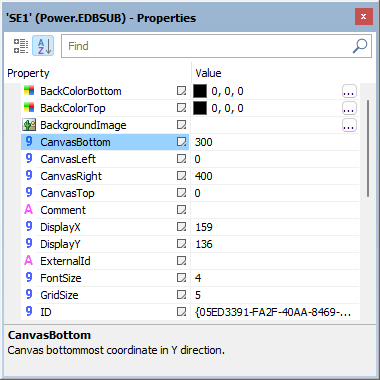Open ellipsis editor for BackColorTop
The height and width of the screenshot is (380, 380).
click(349, 108)
